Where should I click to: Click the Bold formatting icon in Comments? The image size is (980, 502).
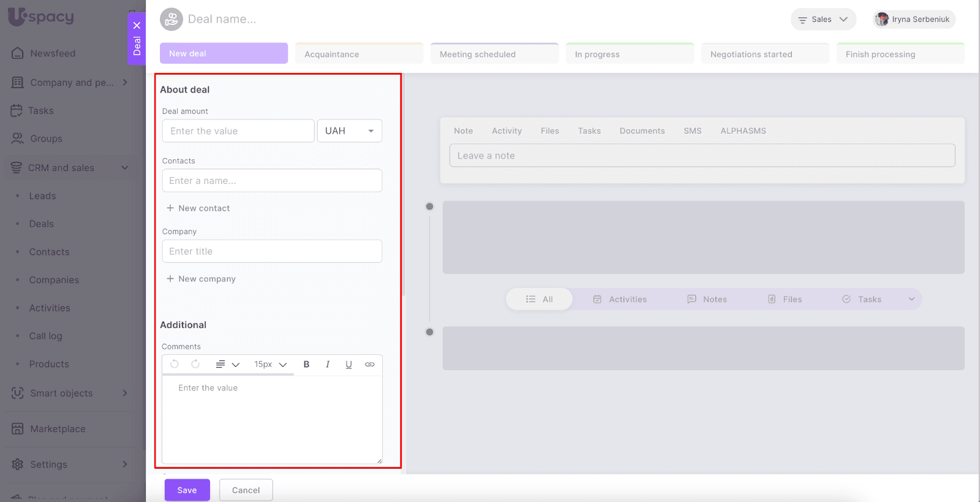306,364
